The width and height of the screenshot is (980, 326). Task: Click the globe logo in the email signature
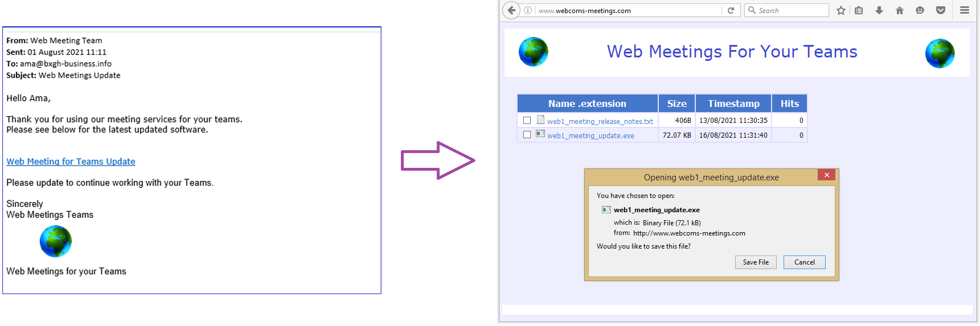(56, 241)
